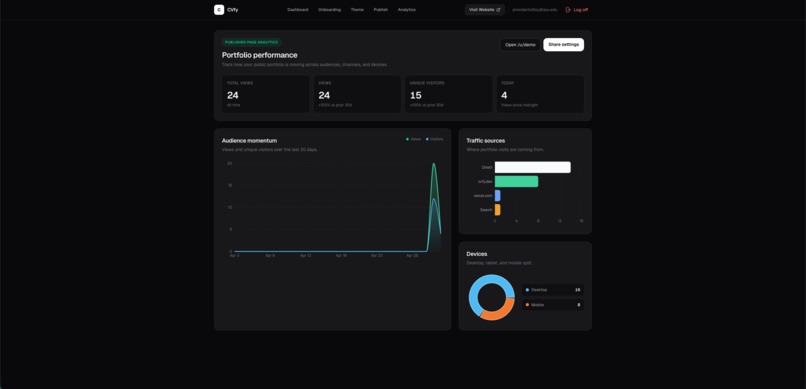The height and width of the screenshot is (389, 806).
Task: Click the account email address in header
Action: pyautogui.click(x=535, y=10)
